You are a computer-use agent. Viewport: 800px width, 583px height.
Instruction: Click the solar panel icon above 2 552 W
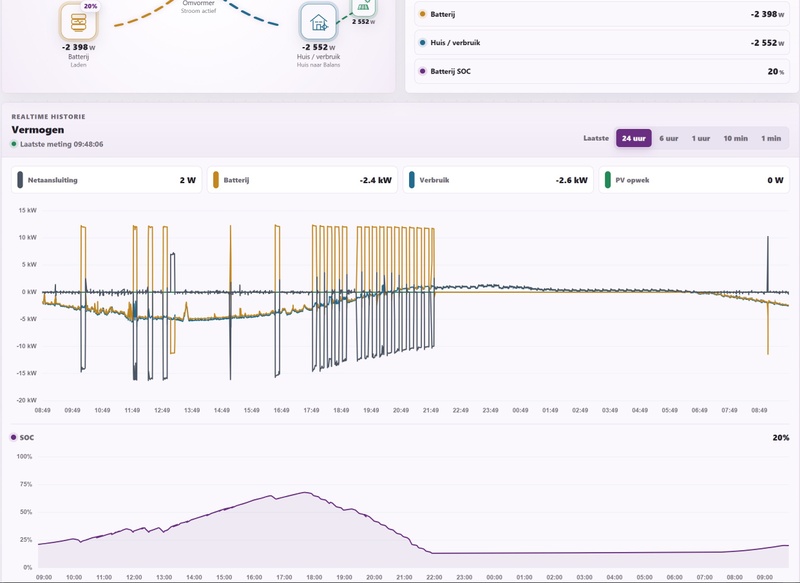[363, 6]
